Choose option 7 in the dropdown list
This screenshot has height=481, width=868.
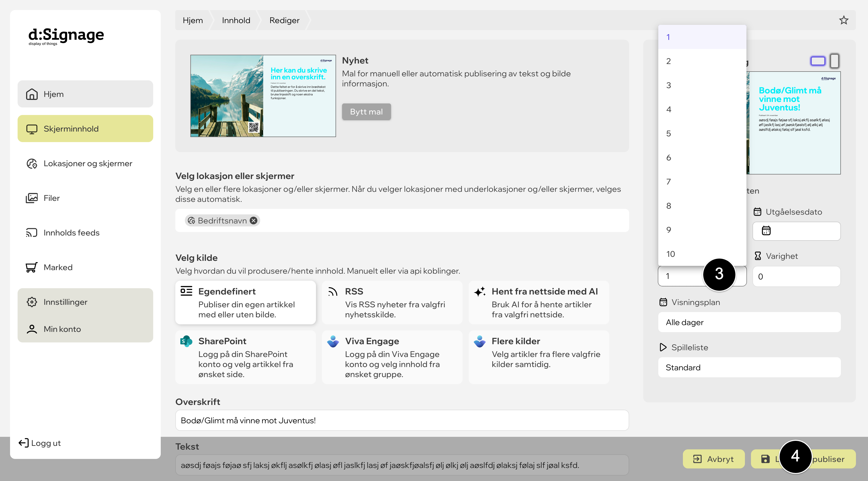pyautogui.click(x=702, y=182)
